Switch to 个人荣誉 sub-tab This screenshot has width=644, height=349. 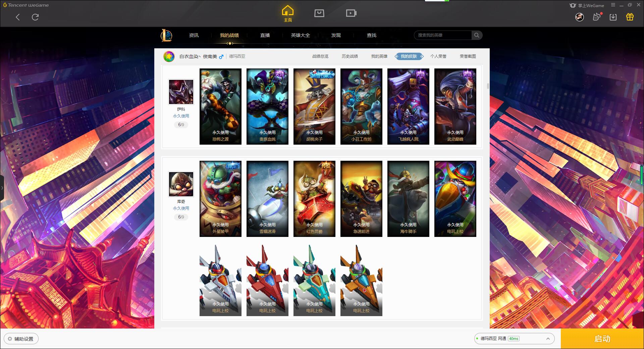coord(438,56)
